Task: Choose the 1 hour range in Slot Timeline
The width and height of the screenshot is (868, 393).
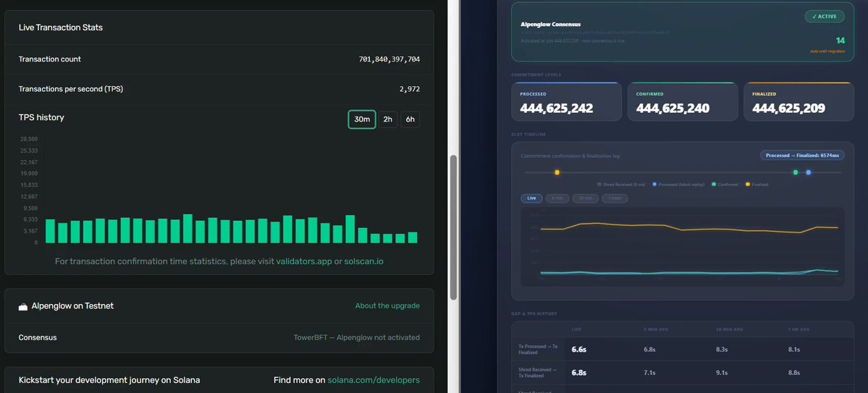Action: 615,198
